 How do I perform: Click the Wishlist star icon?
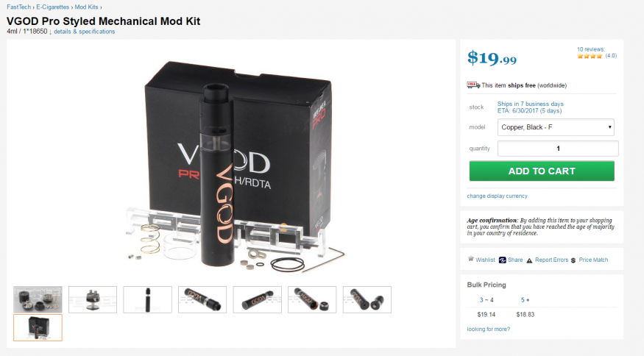point(471,259)
